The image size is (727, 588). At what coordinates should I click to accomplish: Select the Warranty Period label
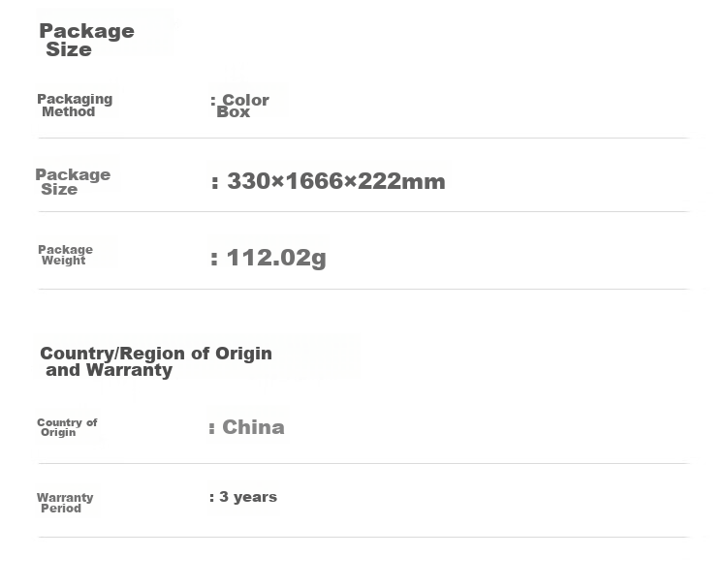coord(65,503)
